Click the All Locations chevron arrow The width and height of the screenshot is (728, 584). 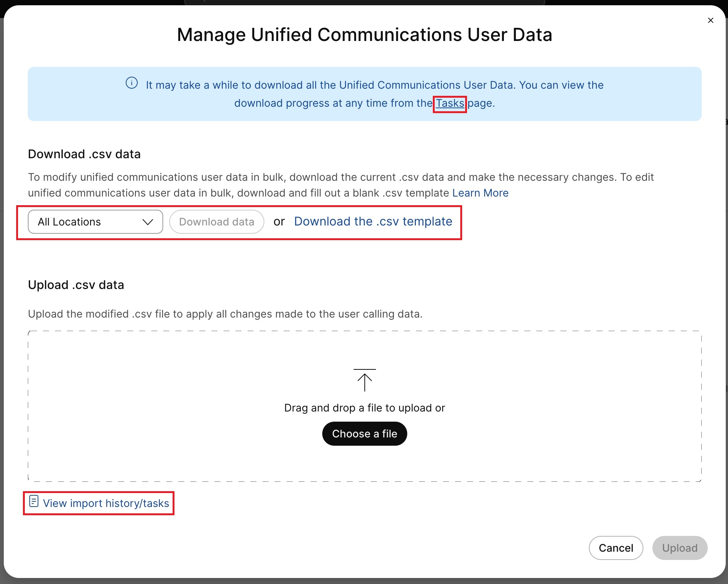pyautogui.click(x=148, y=222)
